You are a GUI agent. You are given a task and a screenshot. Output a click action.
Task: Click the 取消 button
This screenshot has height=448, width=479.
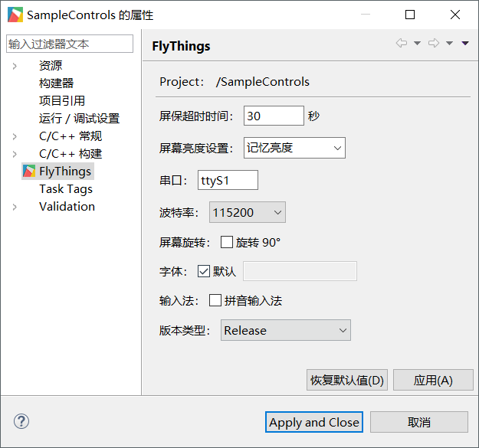(419, 422)
